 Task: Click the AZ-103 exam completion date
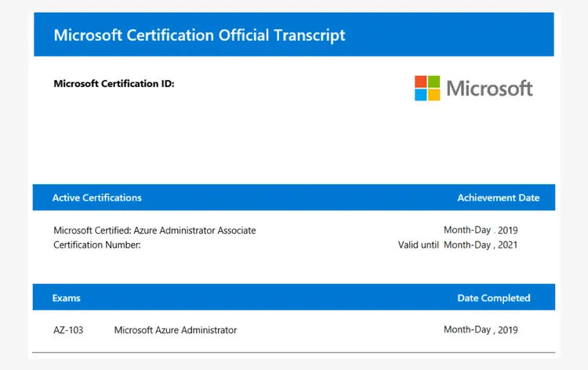pos(481,330)
